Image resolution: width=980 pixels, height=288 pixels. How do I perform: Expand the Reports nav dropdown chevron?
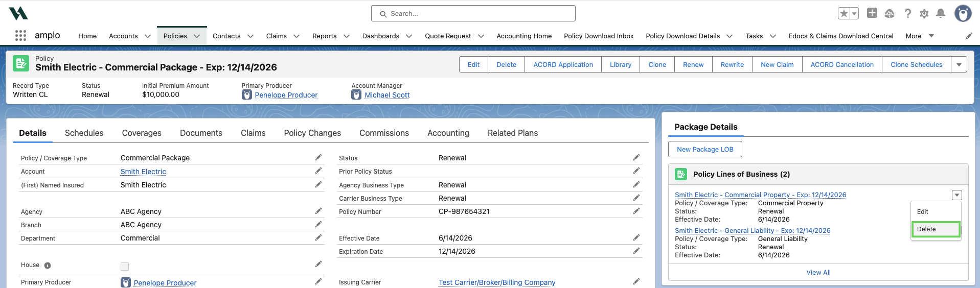(347, 36)
